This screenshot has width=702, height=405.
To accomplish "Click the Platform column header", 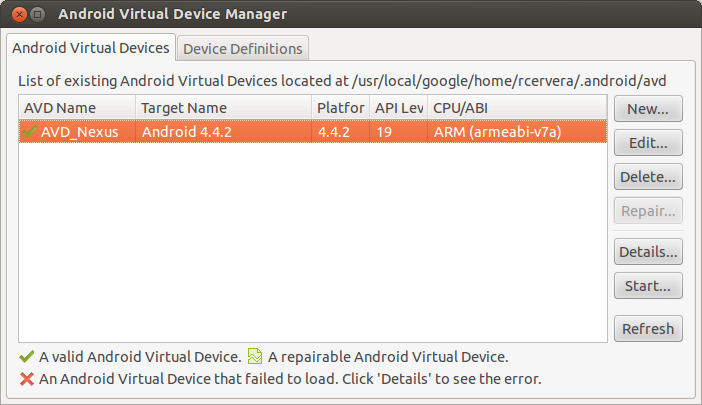I will (x=340, y=108).
